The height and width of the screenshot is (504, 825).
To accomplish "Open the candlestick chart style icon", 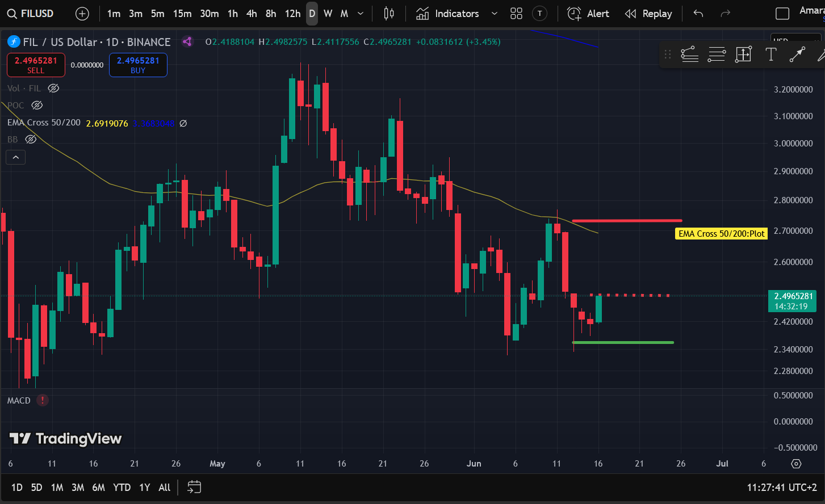I will pos(388,13).
